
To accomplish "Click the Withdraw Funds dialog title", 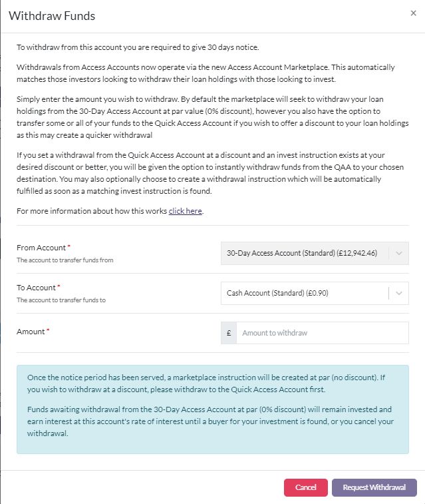I will click(x=52, y=16).
